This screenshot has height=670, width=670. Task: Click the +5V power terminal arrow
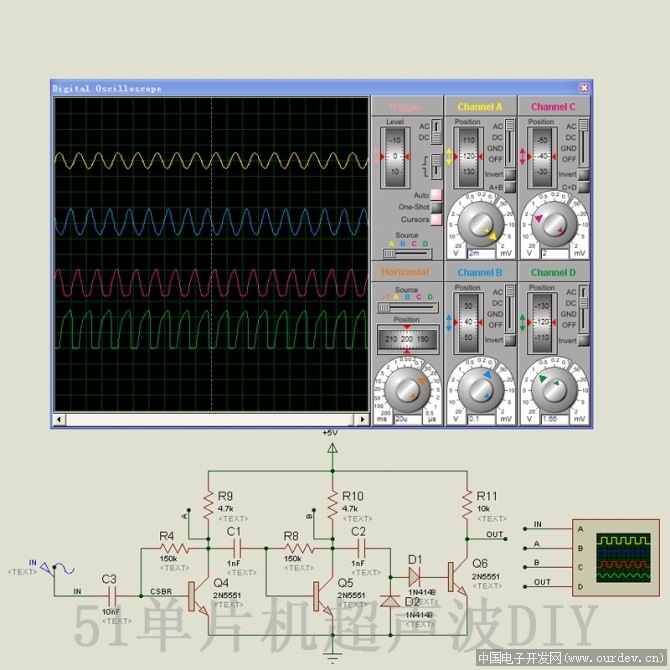point(332,448)
